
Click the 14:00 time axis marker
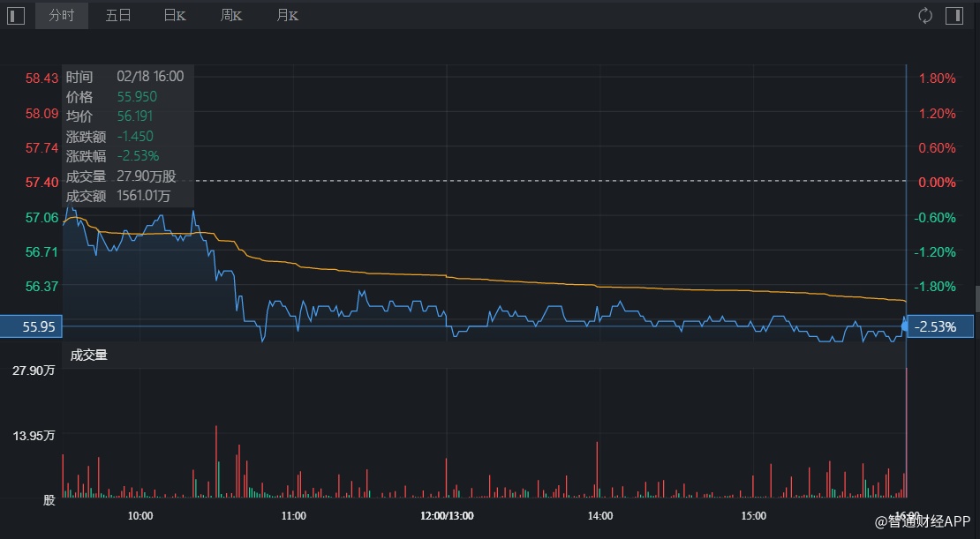[599, 515]
